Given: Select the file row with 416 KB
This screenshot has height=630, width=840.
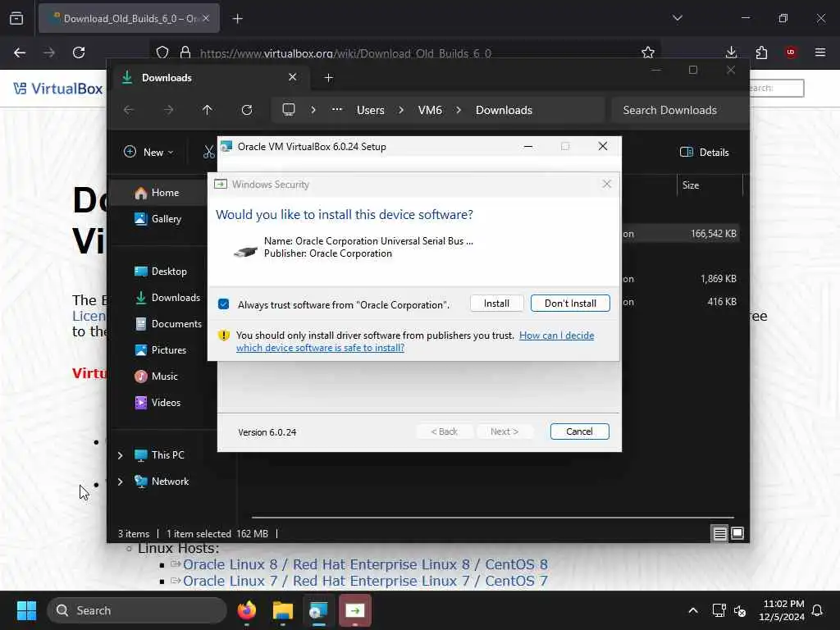Looking at the screenshot, I should (x=680, y=302).
